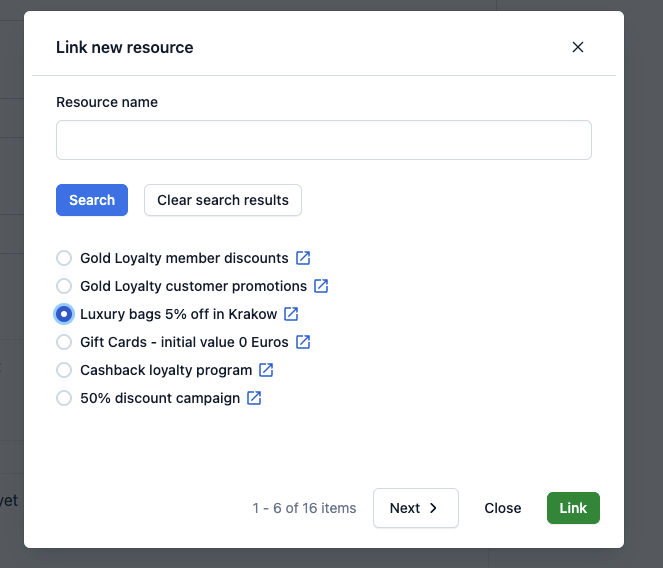Open Gold Loyalty customer promotions external link icon
This screenshot has height=568, width=663.
point(321,285)
